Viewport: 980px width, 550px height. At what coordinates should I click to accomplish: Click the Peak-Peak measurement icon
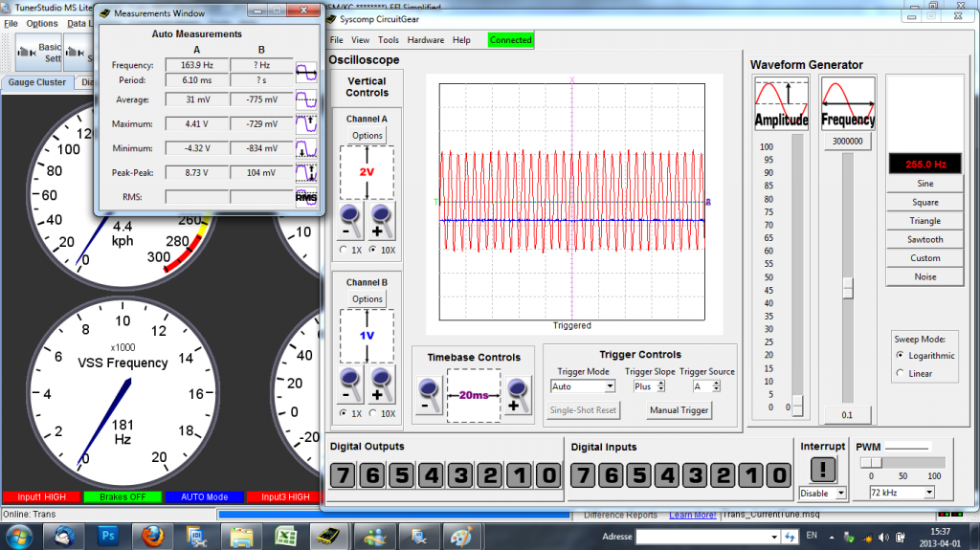[306, 172]
